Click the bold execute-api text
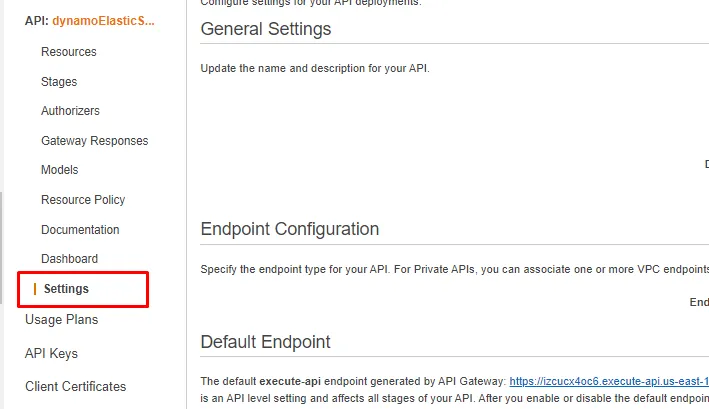This screenshot has height=409, width=709. [290, 381]
